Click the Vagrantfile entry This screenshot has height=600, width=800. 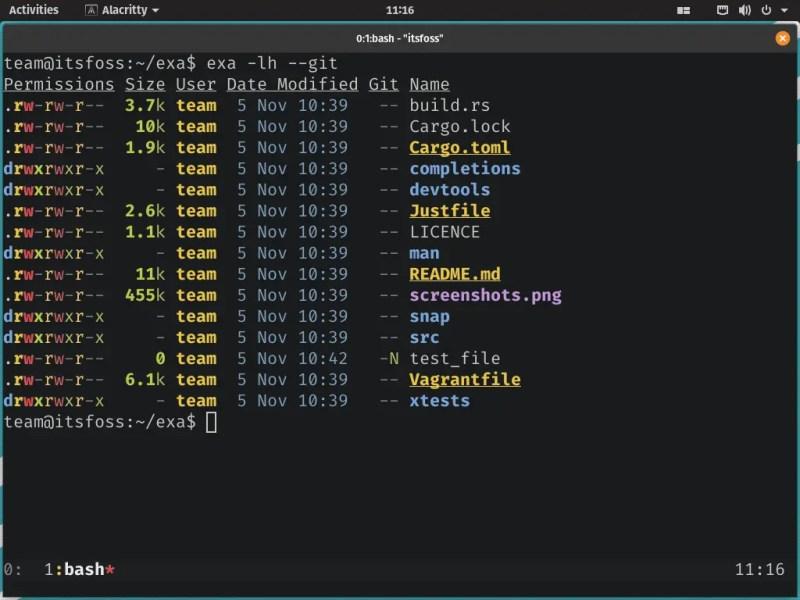click(464, 379)
